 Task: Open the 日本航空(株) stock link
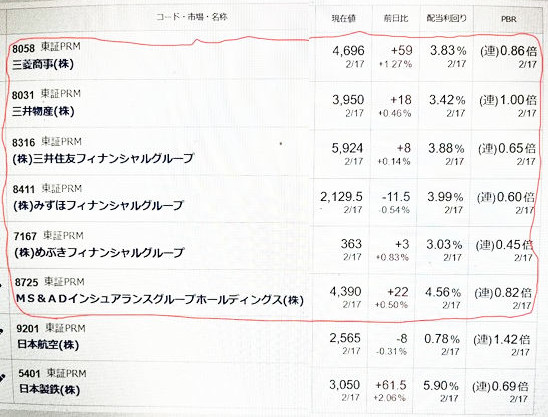48,345
